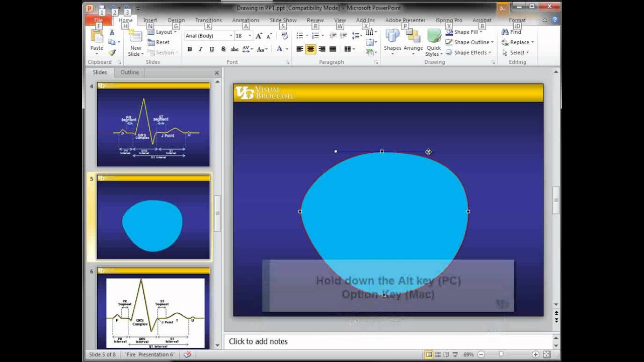The width and height of the screenshot is (644, 362).
Task: Click the Replace button
Action: point(519,42)
